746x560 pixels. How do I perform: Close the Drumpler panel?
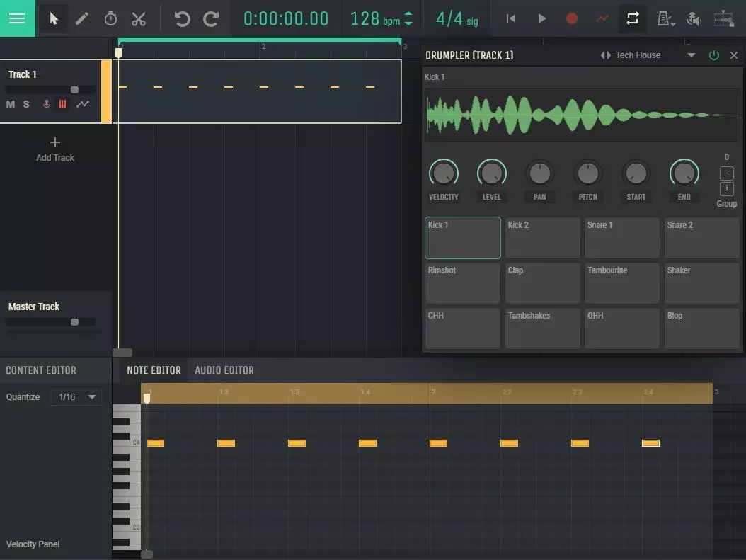point(734,55)
